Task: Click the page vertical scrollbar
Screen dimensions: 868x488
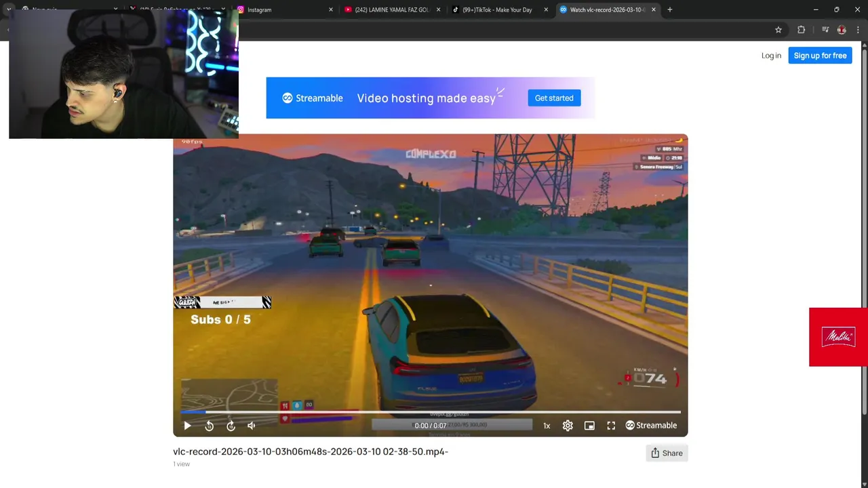Action: pos(865,230)
